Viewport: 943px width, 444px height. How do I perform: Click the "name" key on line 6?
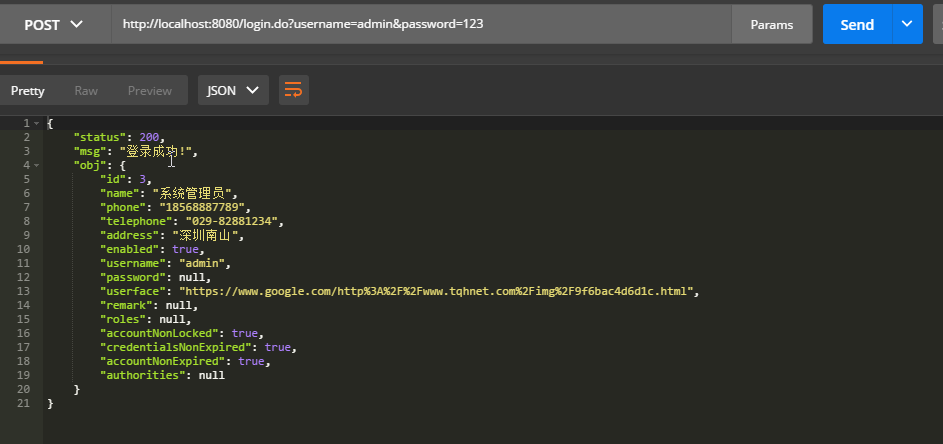coord(120,193)
